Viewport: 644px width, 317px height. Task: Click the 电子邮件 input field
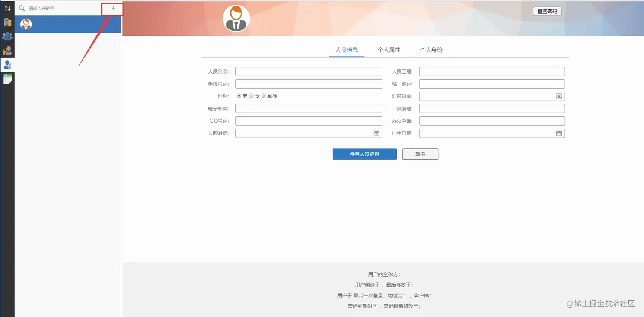(x=309, y=109)
